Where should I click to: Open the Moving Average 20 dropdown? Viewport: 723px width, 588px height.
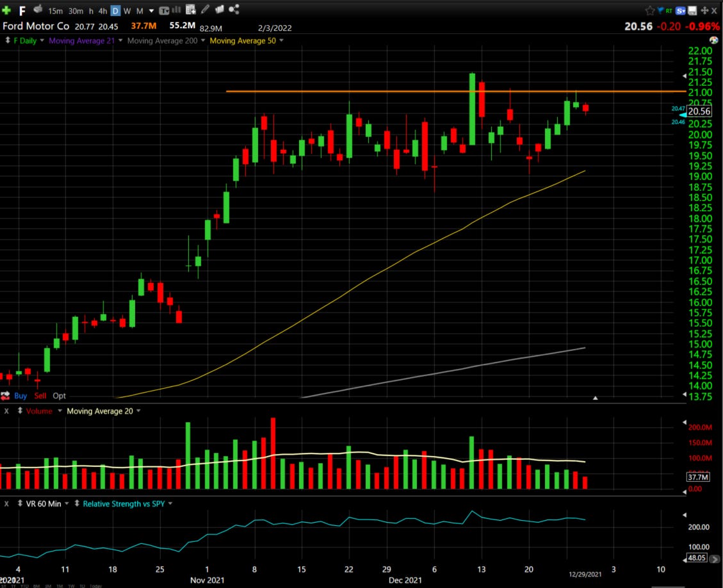coord(138,411)
